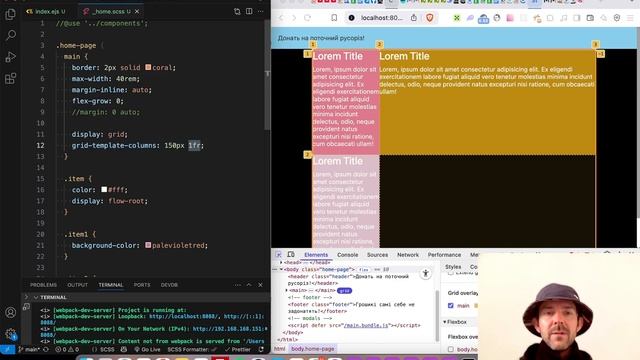
Task: Open the browser hamburger menu
Action: coord(630,18)
